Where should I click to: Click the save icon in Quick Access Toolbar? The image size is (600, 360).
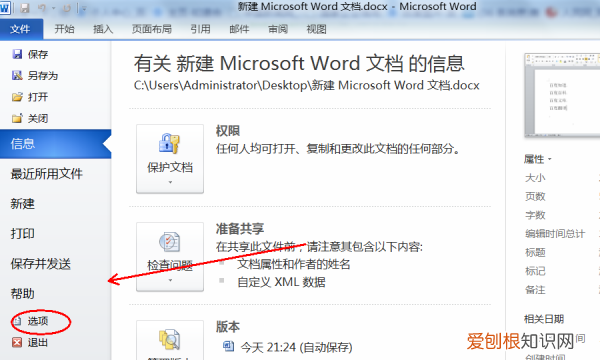tap(25, 8)
